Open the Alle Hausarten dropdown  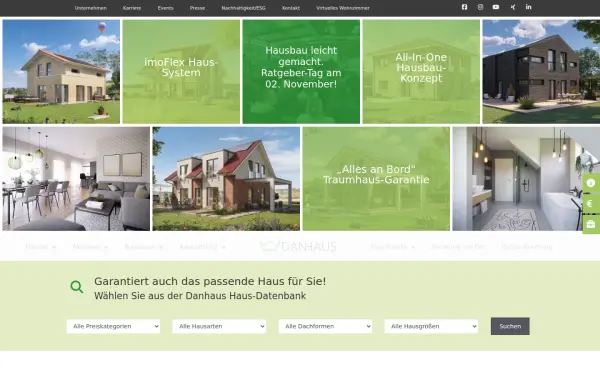tap(219, 326)
